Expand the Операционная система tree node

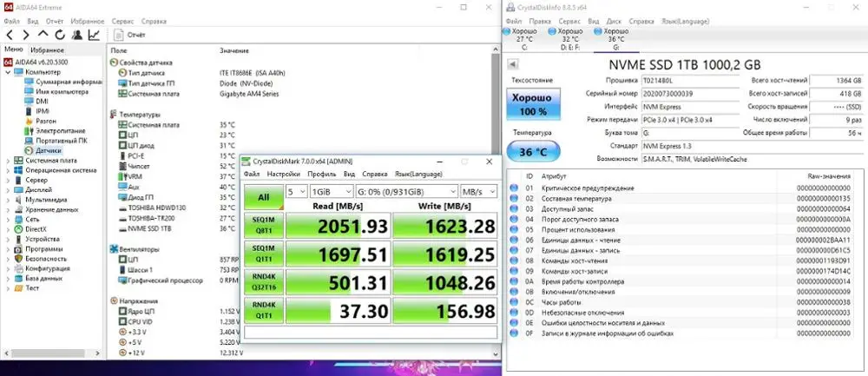[8, 170]
